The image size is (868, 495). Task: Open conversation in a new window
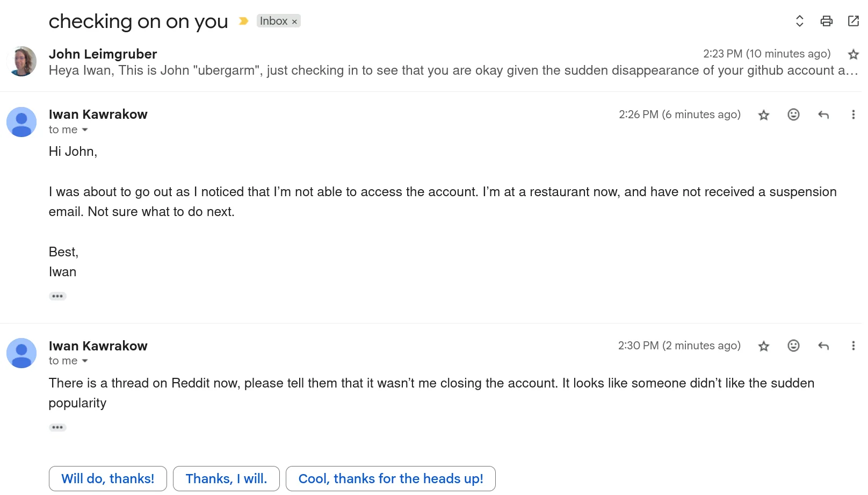[853, 21]
